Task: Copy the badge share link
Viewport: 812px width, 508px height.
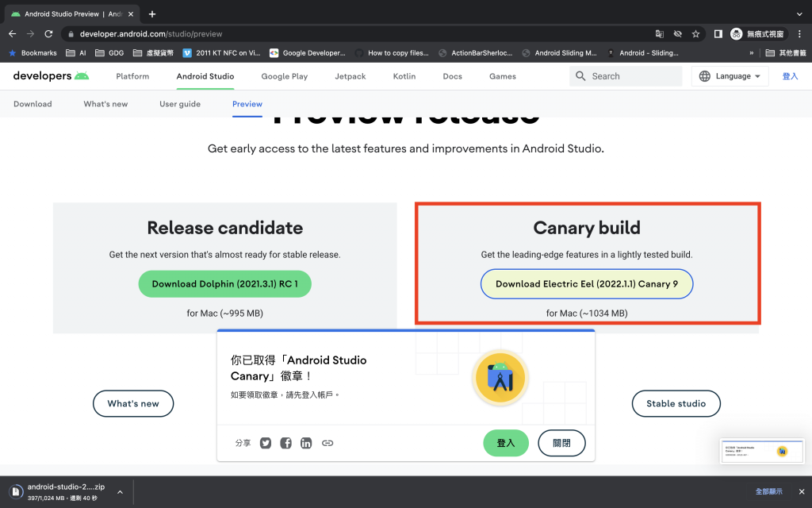Action: tap(327, 443)
